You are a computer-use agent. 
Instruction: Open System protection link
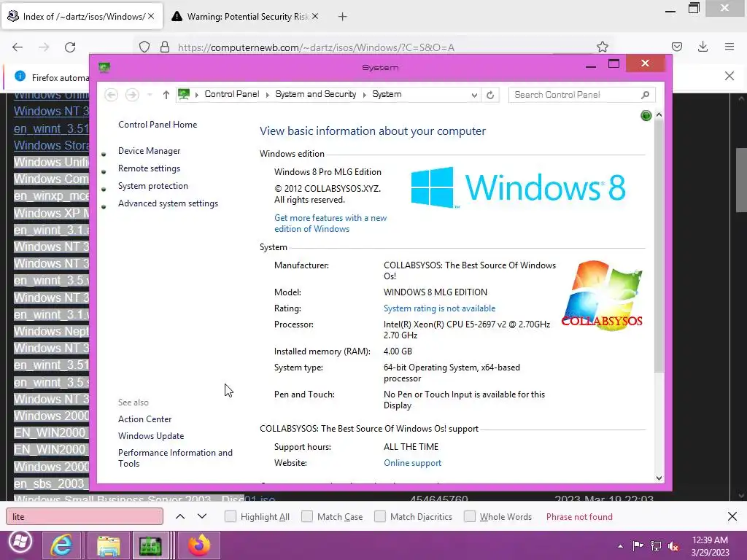click(153, 186)
